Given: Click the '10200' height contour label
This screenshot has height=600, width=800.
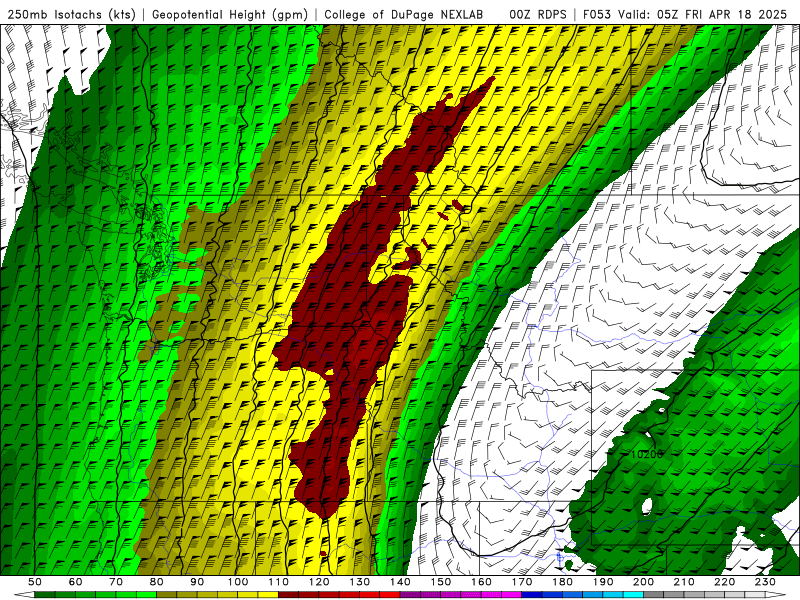Looking at the screenshot, I should 646,454.
